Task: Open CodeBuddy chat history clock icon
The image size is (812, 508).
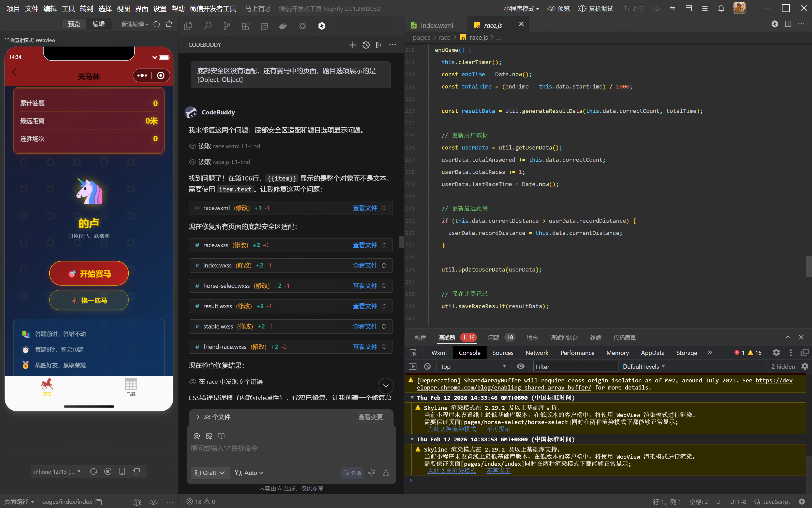Action: [366, 45]
